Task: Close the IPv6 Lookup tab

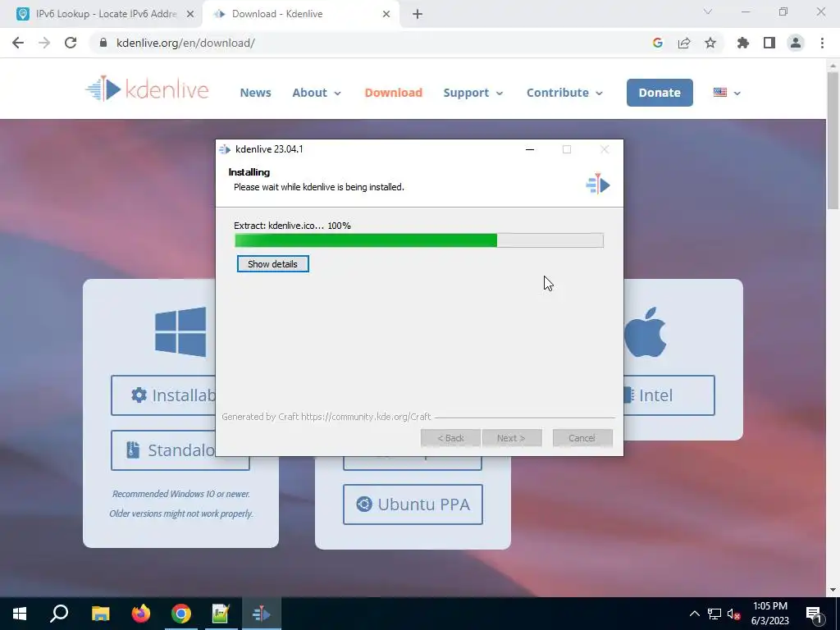Action: coord(190,14)
